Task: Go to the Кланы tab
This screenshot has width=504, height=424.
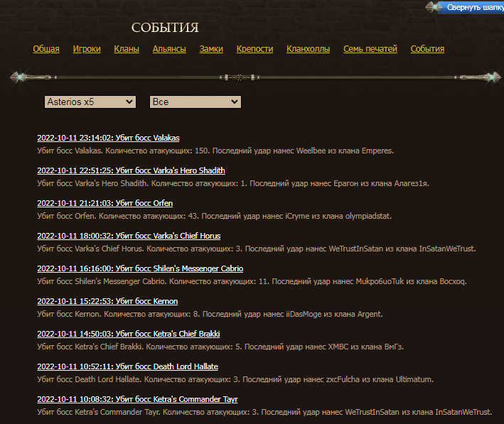Action: tap(127, 49)
